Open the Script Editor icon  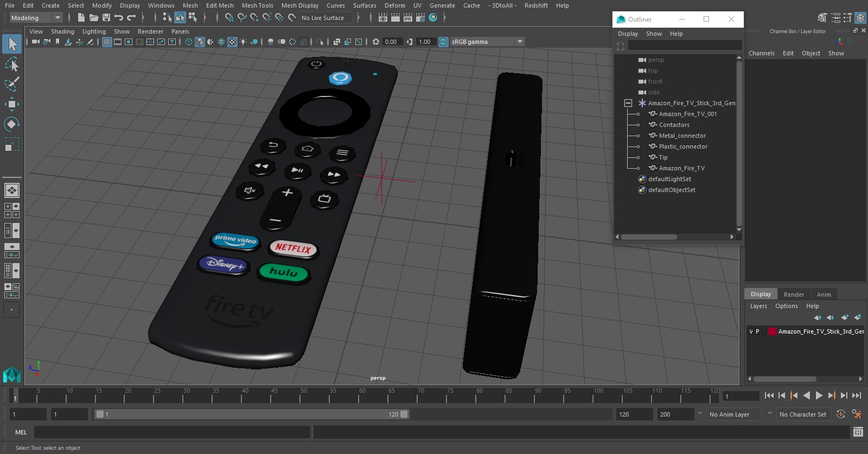(858, 432)
